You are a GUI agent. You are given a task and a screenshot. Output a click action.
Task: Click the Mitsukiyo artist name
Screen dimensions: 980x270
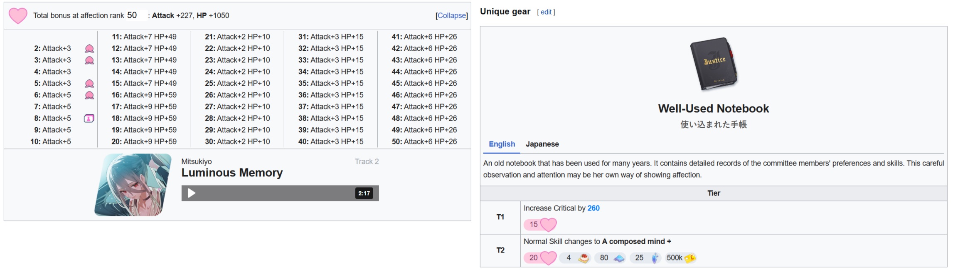point(196,161)
